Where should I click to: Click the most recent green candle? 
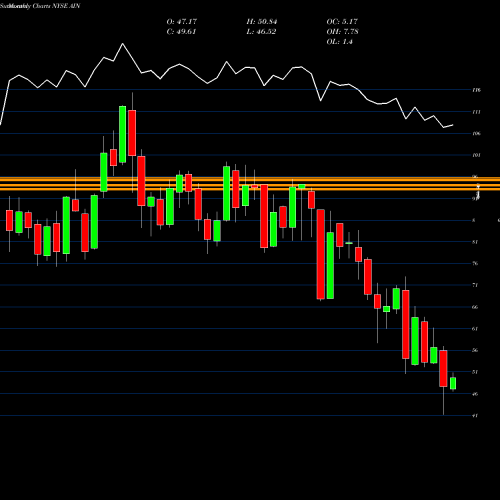coord(453,383)
